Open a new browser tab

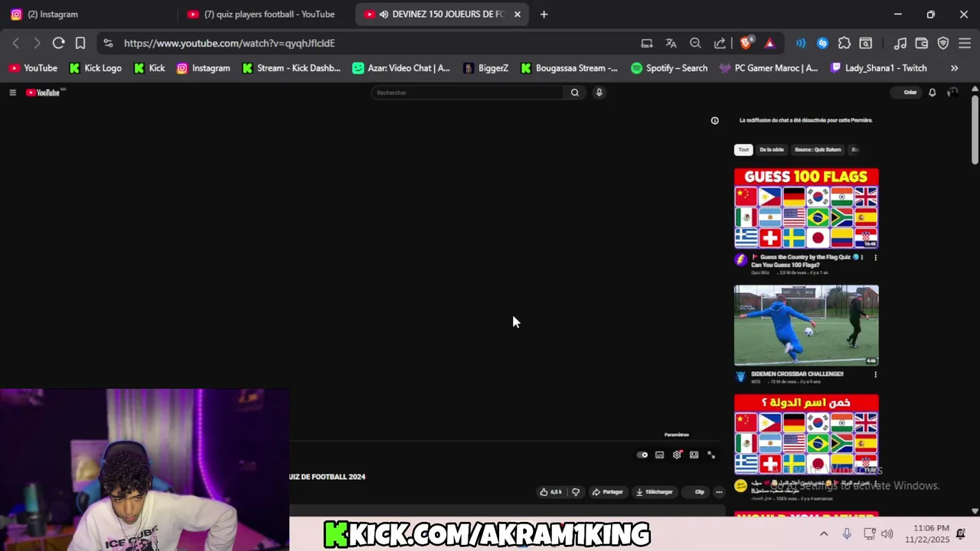(x=544, y=14)
